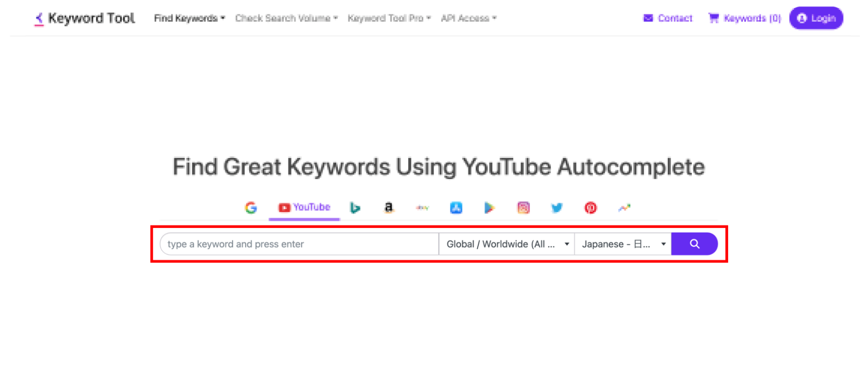Click the Login button
This screenshot has height=382, width=868.
(x=816, y=18)
